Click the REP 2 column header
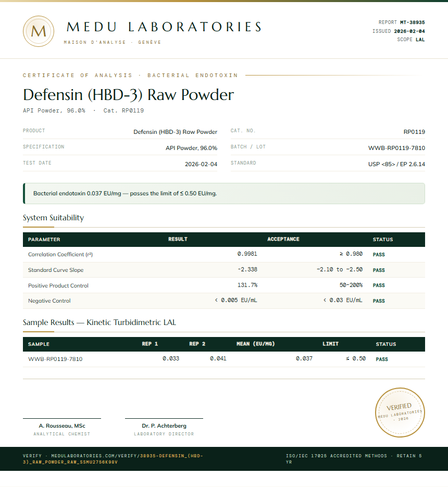Screen dimensions: 448x487 pyautogui.click(x=197, y=344)
